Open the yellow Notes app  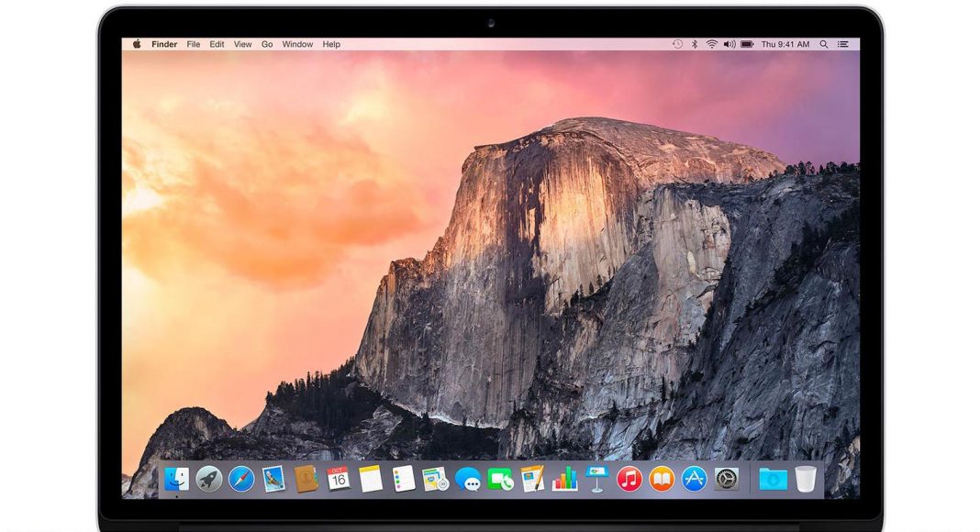[x=371, y=479]
